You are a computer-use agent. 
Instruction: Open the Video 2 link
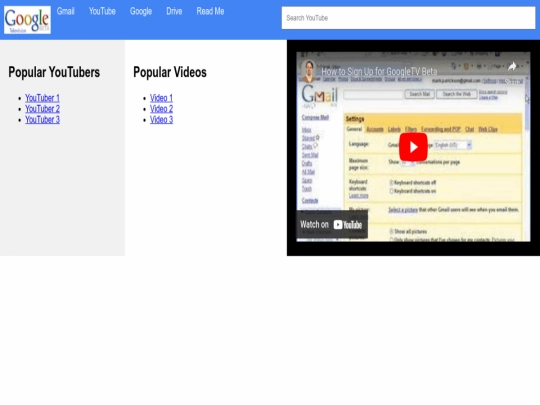coord(161,109)
